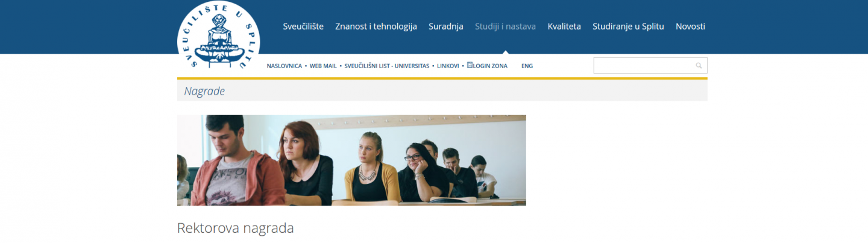The height and width of the screenshot is (243, 868).
Task: Click the students classroom banner image
Action: (351, 160)
